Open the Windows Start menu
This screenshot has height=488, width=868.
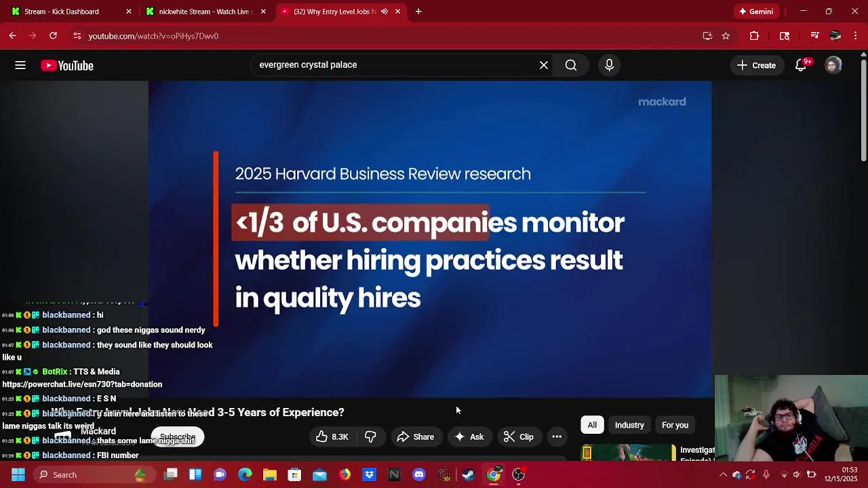click(x=18, y=474)
